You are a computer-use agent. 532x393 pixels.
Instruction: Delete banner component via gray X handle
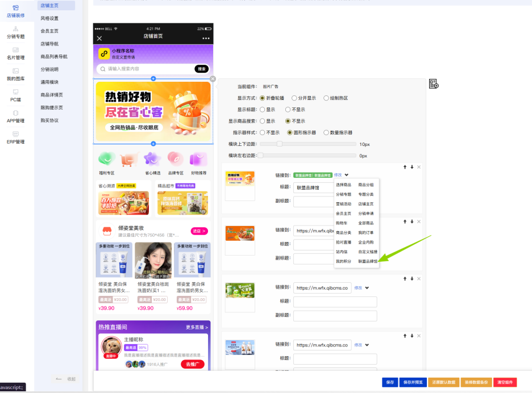pyautogui.click(x=213, y=79)
